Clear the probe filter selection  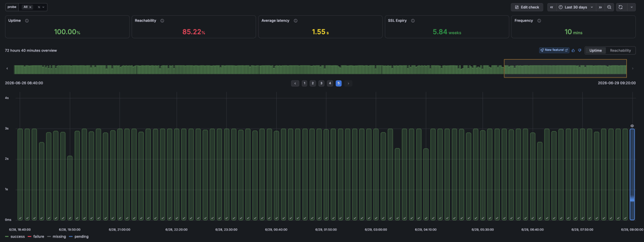38,7
